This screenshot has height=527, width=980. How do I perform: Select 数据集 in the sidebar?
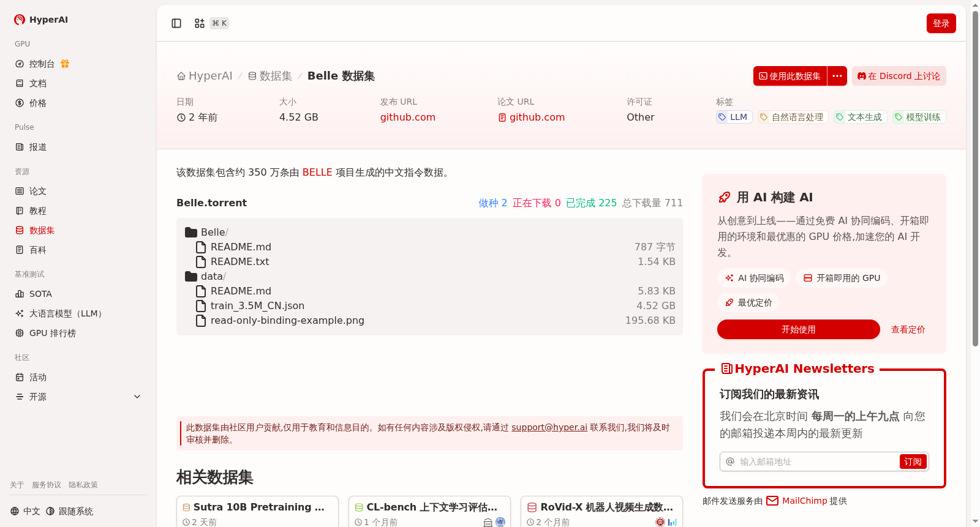tap(35, 230)
